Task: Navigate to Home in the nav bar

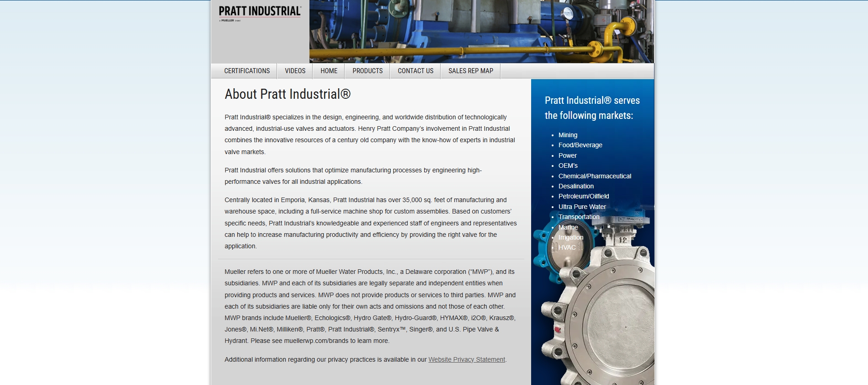Action: coord(329,71)
